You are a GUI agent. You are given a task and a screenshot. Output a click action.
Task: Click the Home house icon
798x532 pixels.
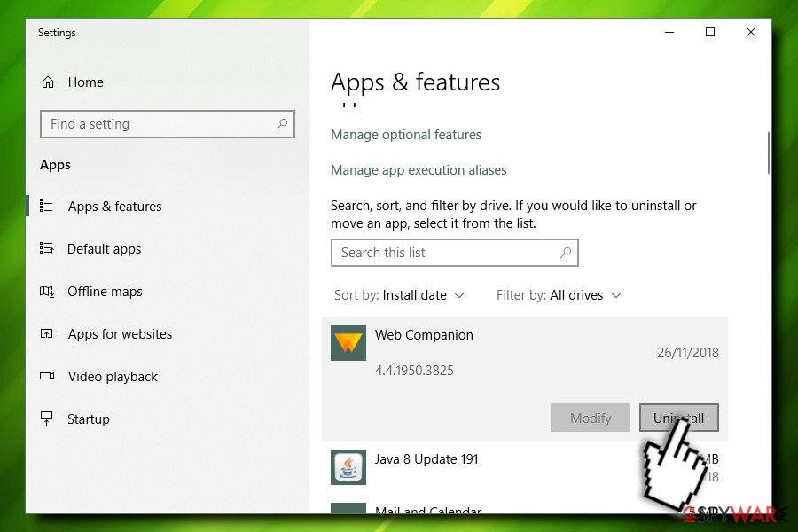pyautogui.click(x=48, y=82)
